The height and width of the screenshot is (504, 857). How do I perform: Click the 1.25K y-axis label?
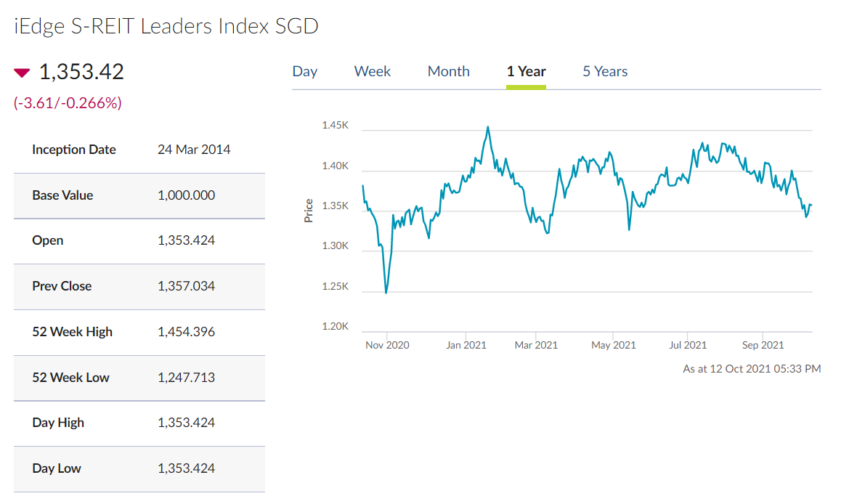coord(335,286)
